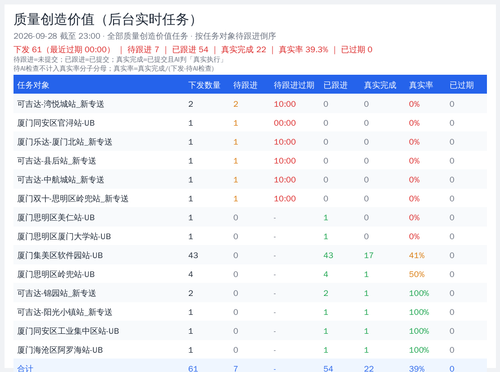Click the total 下发数量 value 61

click(193, 369)
